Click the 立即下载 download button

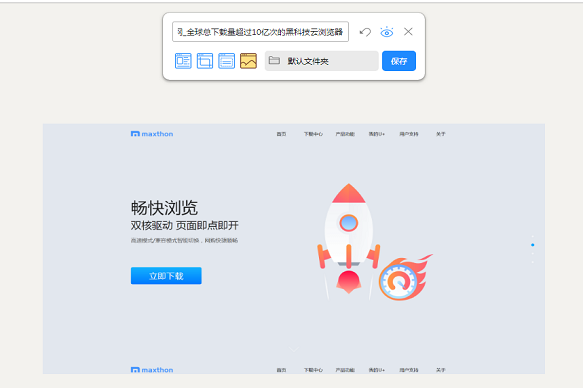point(166,276)
